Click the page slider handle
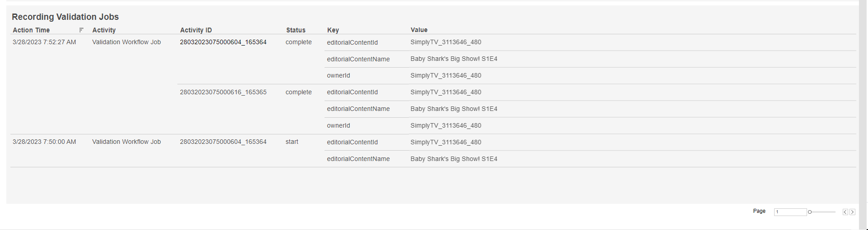Viewport: 868px width, 230px height. 810,212
